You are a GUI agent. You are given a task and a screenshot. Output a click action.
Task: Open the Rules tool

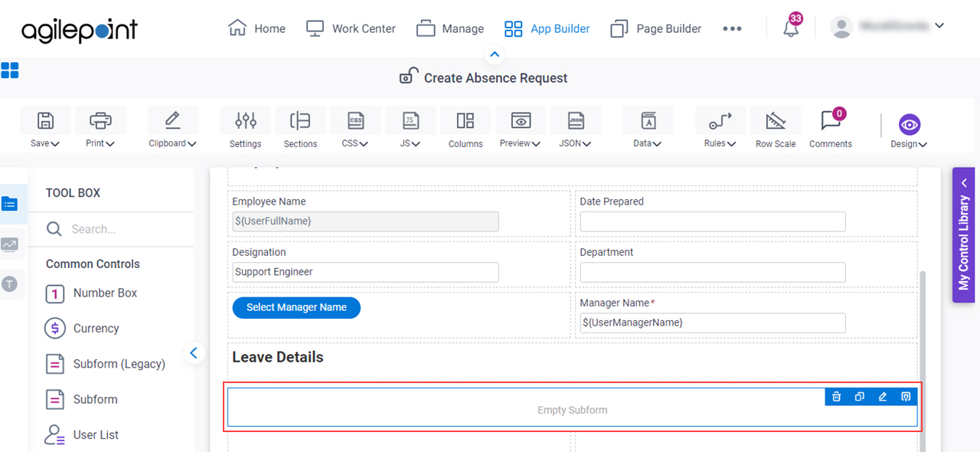click(x=720, y=127)
